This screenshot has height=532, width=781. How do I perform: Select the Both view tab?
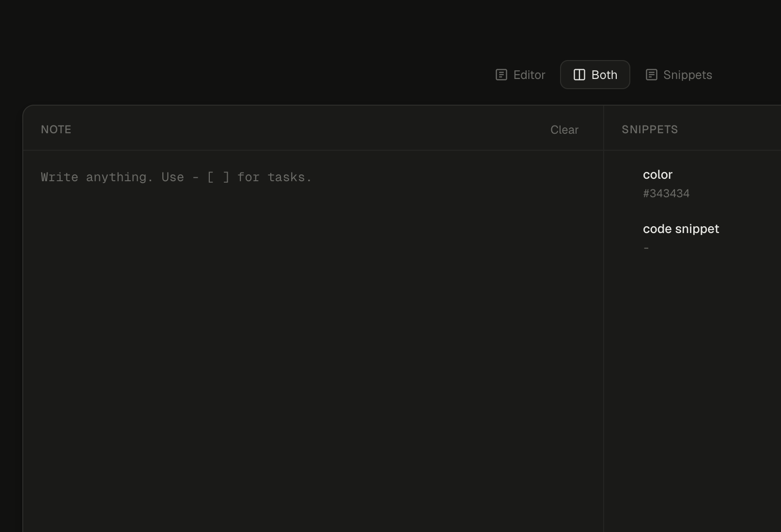pyautogui.click(x=595, y=75)
